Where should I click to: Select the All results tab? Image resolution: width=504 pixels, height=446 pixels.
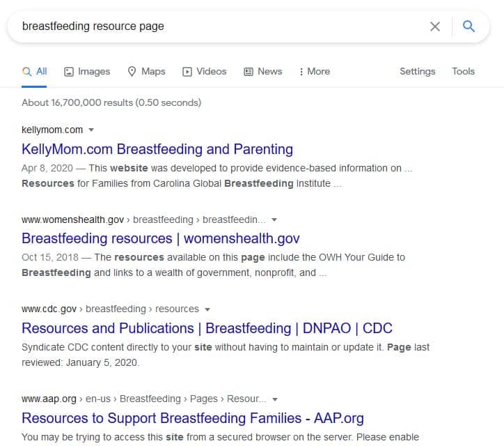pyautogui.click(x=35, y=71)
